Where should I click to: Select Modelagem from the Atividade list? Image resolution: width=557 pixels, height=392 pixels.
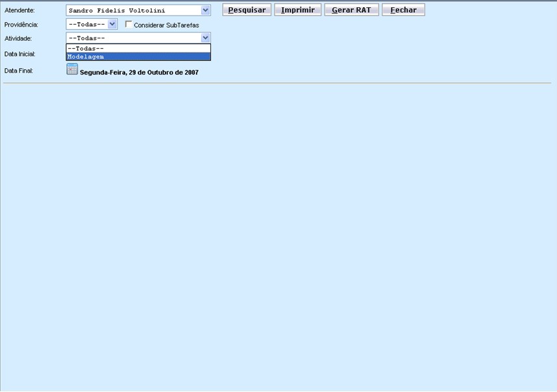138,56
